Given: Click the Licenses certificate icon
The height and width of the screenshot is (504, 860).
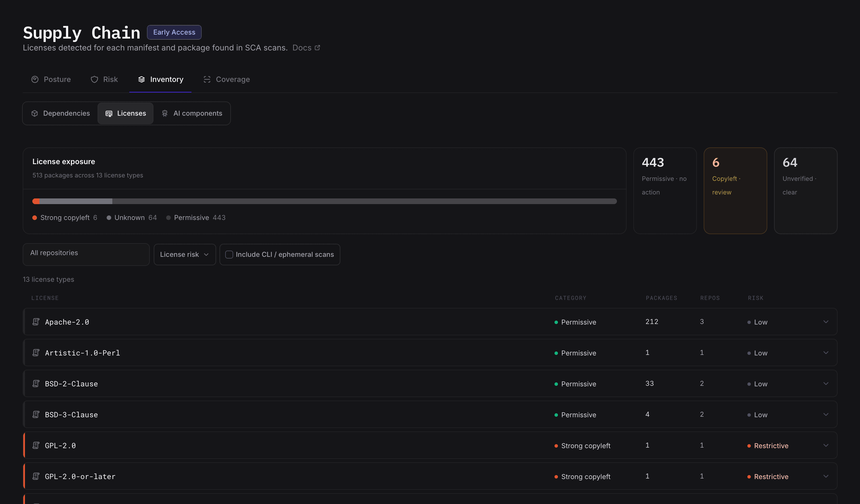Looking at the screenshot, I should pyautogui.click(x=109, y=114).
